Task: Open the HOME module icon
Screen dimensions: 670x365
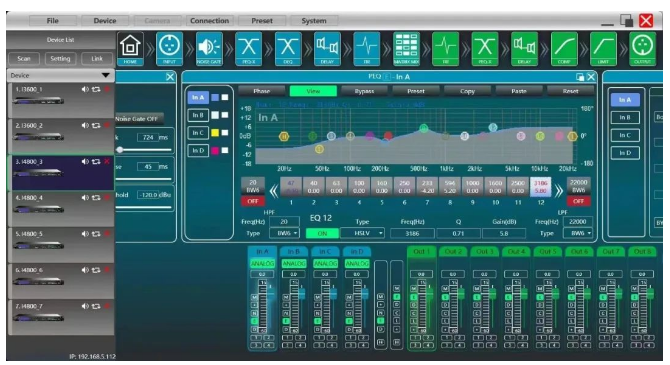Action: pos(130,48)
